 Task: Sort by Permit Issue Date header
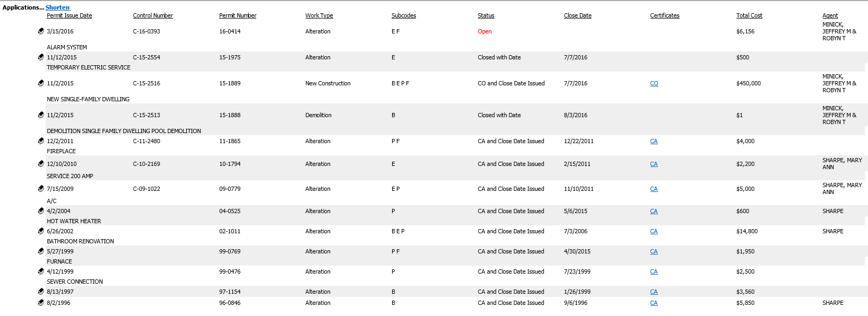coord(70,15)
